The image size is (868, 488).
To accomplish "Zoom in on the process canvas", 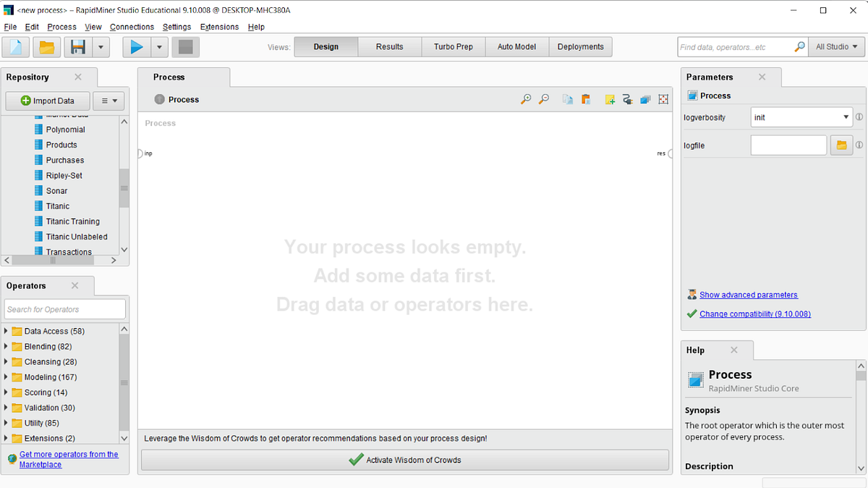I will 526,98.
